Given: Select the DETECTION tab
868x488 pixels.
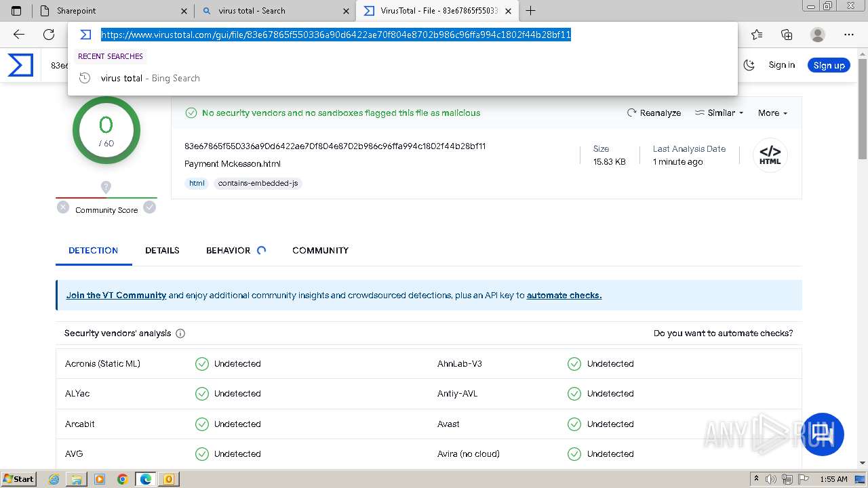Looking at the screenshot, I should [94, 250].
